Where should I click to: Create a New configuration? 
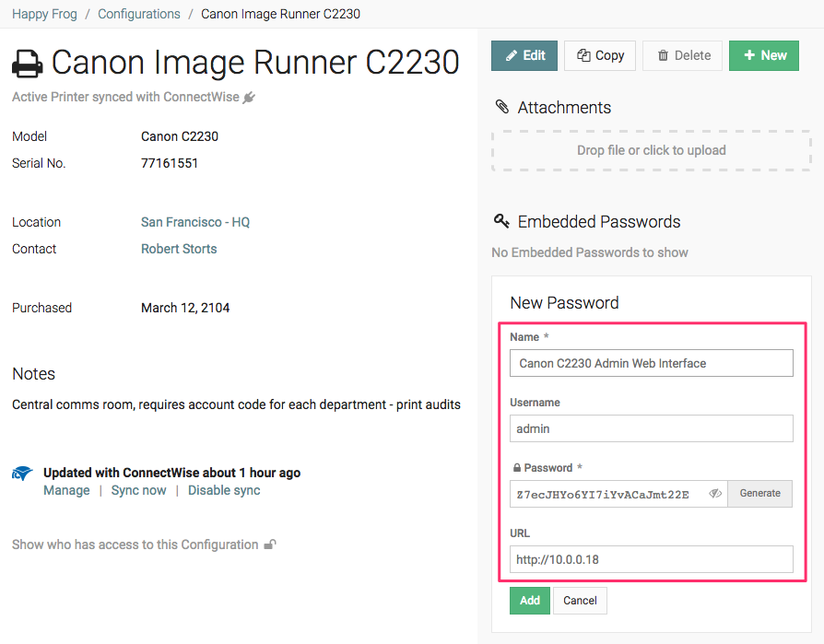coord(763,55)
